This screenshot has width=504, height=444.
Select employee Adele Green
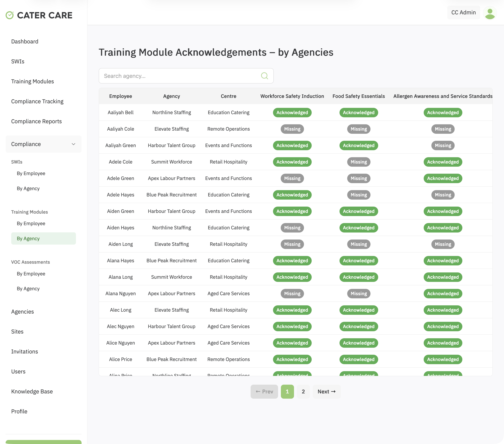coord(121,178)
